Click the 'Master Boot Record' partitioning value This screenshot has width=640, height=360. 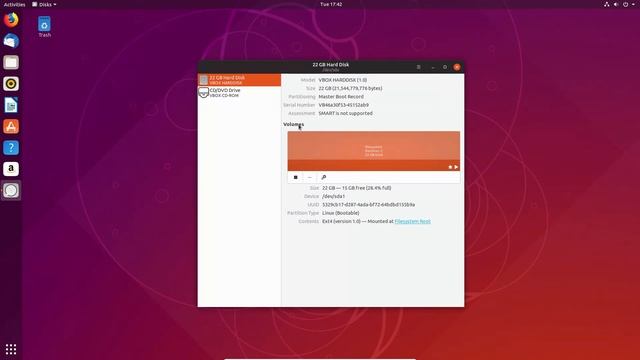click(x=341, y=97)
